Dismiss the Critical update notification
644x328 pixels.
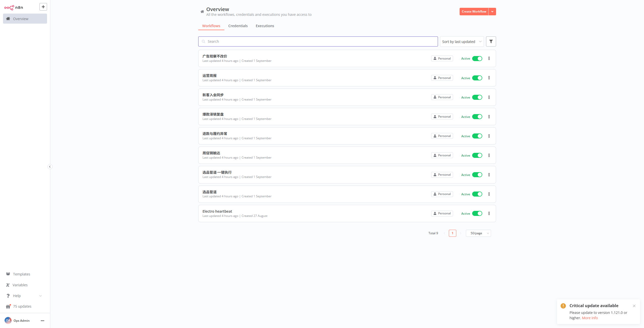pos(634,306)
